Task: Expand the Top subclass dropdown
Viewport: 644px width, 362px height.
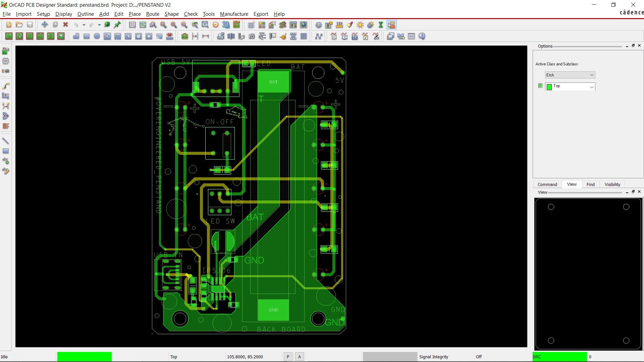Action: pos(592,87)
